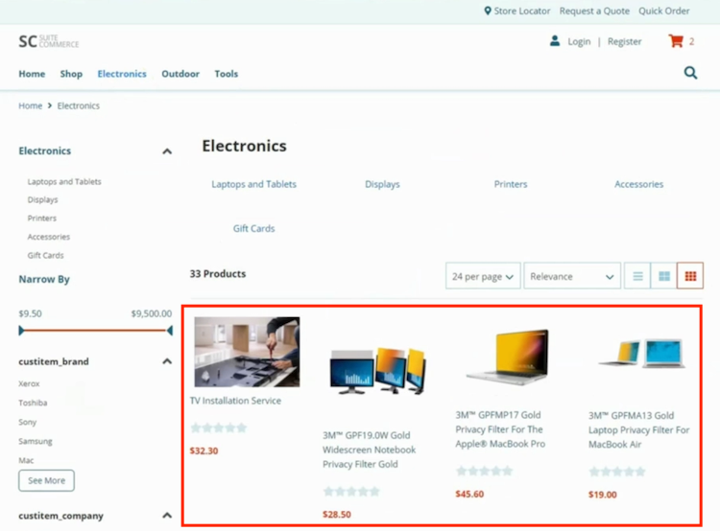
Task: Open Laptops and Tablets category link below heading
Action: pyautogui.click(x=254, y=184)
